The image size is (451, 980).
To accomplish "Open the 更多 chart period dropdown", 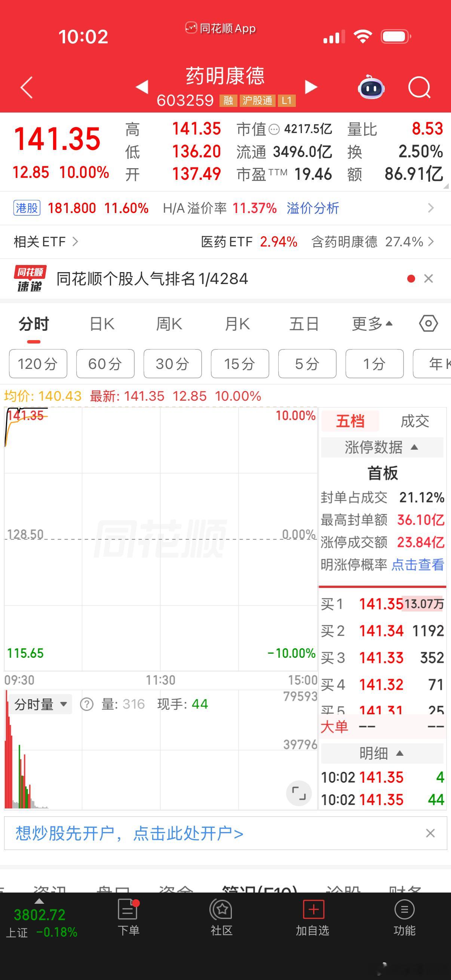I will pyautogui.click(x=372, y=324).
